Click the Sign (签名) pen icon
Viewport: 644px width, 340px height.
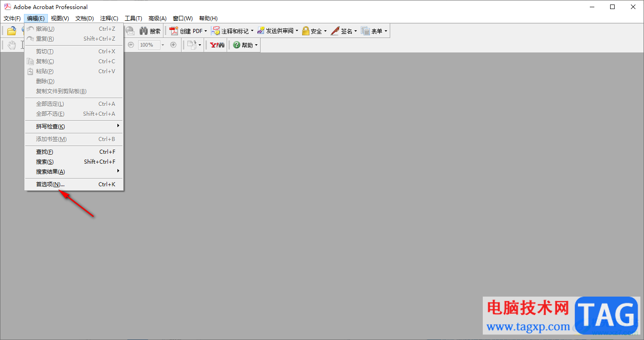(x=335, y=31)
